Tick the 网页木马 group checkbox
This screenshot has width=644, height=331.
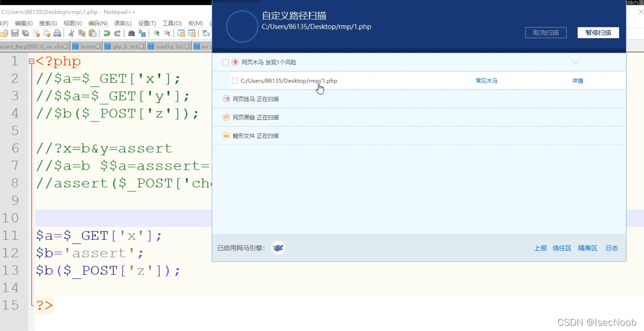(225, 62)
